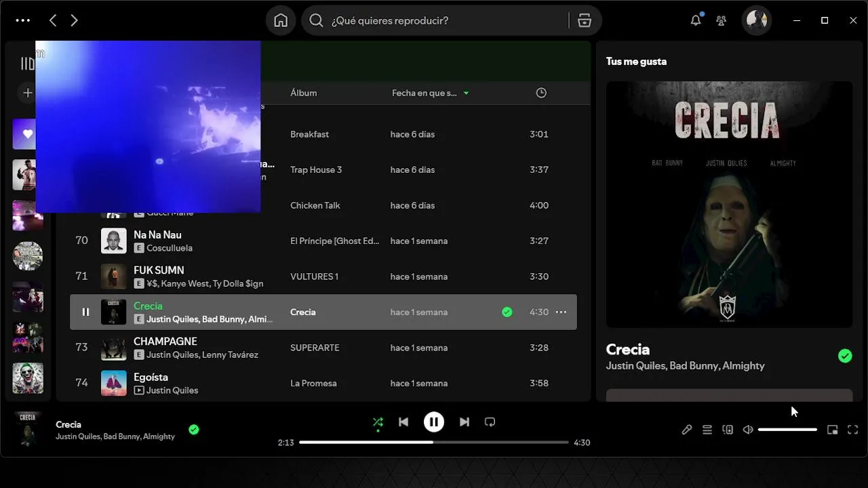The height and width of the screenshot is (488, 868).
Task: Skip to previous track
Action: [403, 422]
